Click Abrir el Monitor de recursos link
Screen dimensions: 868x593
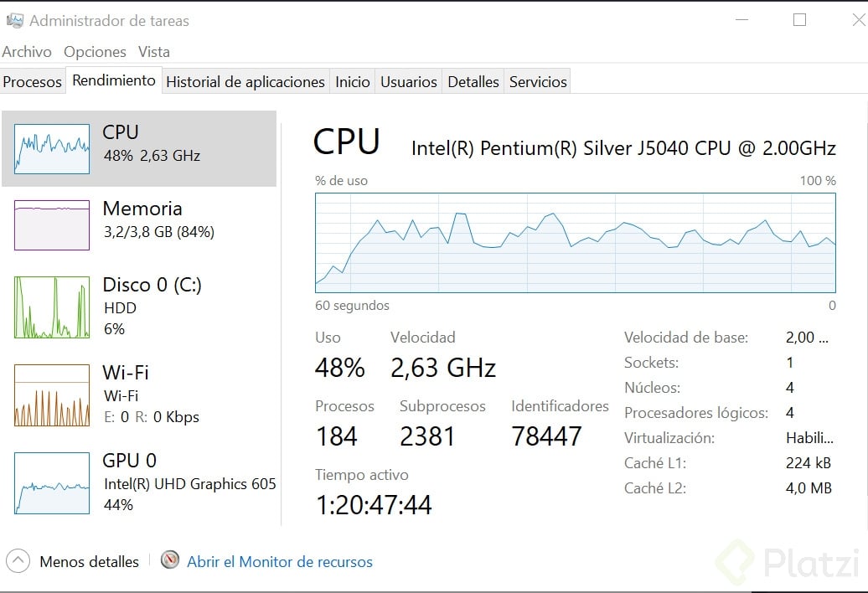(x=280, y=562)
